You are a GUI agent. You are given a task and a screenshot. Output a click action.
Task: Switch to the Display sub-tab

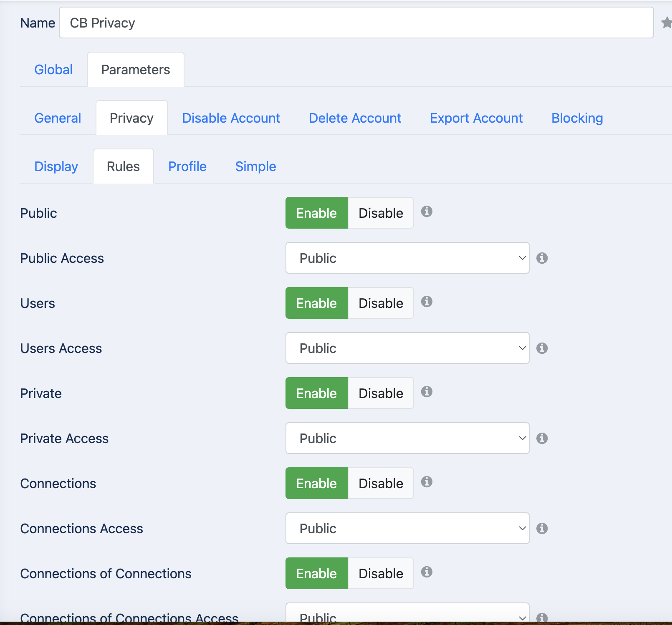coord(56,166)
